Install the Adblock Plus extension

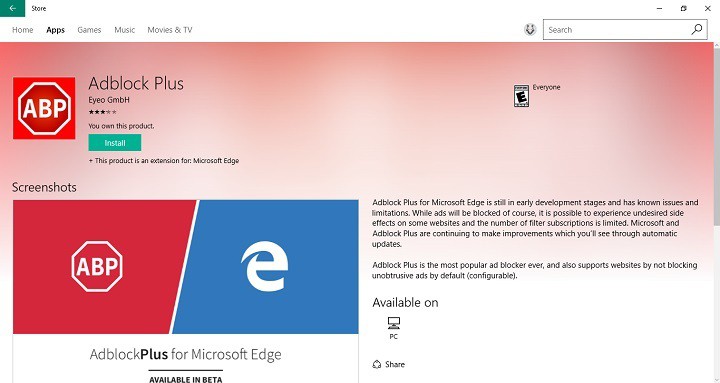[115, 143]
